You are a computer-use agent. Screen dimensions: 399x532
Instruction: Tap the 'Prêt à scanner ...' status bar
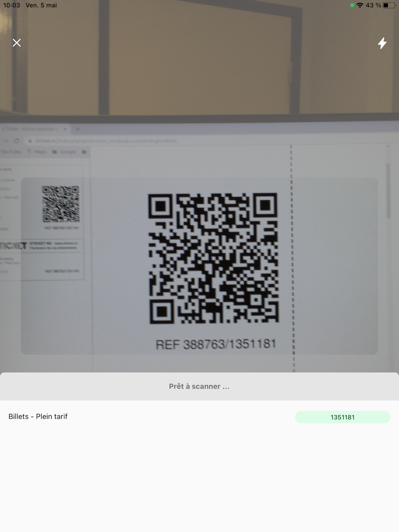(199, 386)
